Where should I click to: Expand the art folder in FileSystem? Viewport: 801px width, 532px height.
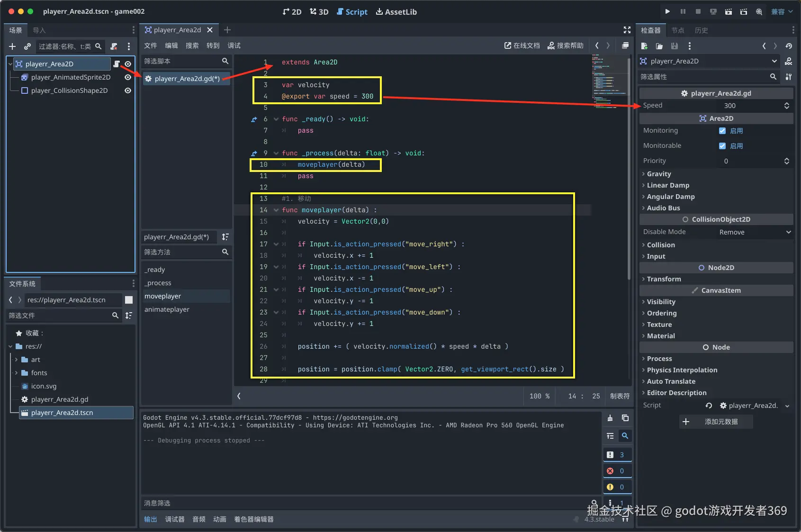coord(17,360)
